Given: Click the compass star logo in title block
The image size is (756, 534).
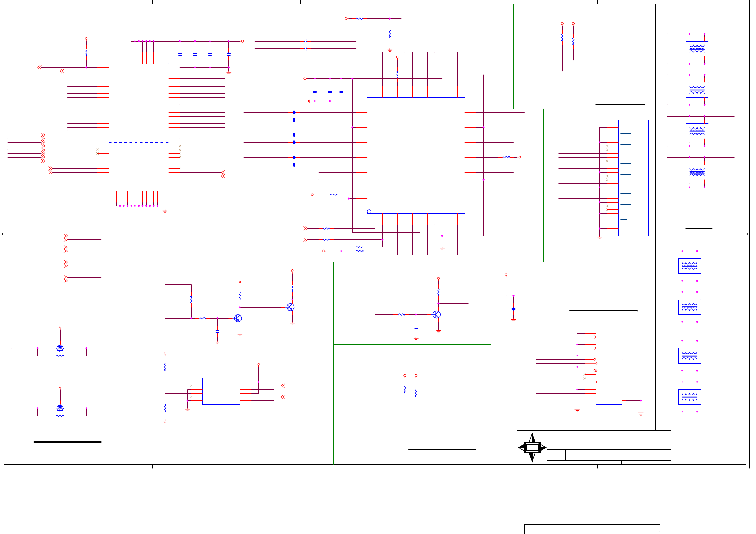Looking at the screenshot, I should 532,447.
